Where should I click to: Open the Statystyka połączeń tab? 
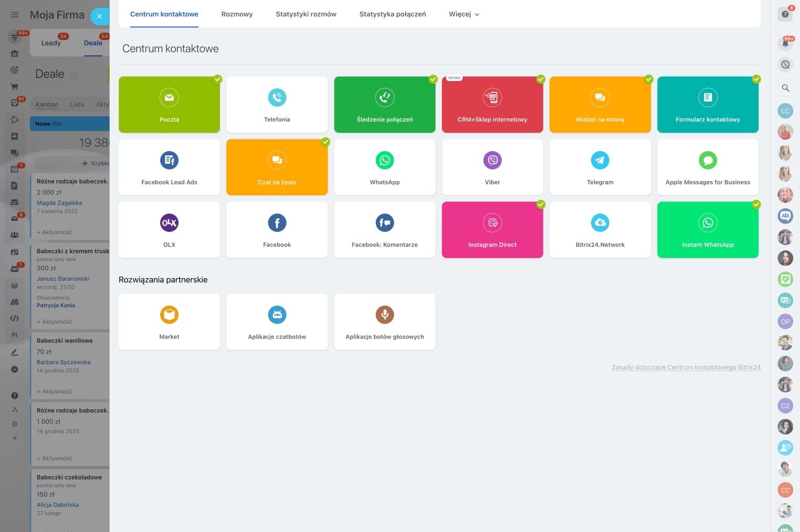tap(392, 14)
